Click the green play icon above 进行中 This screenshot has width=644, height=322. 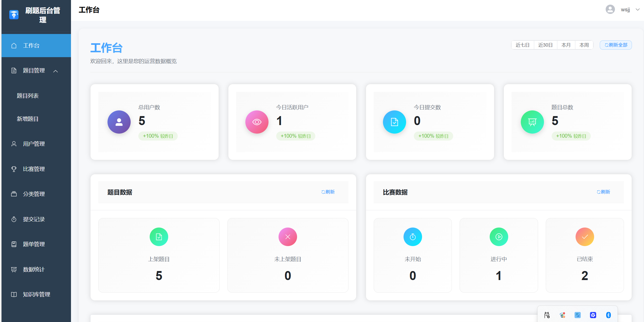[499, 237]
